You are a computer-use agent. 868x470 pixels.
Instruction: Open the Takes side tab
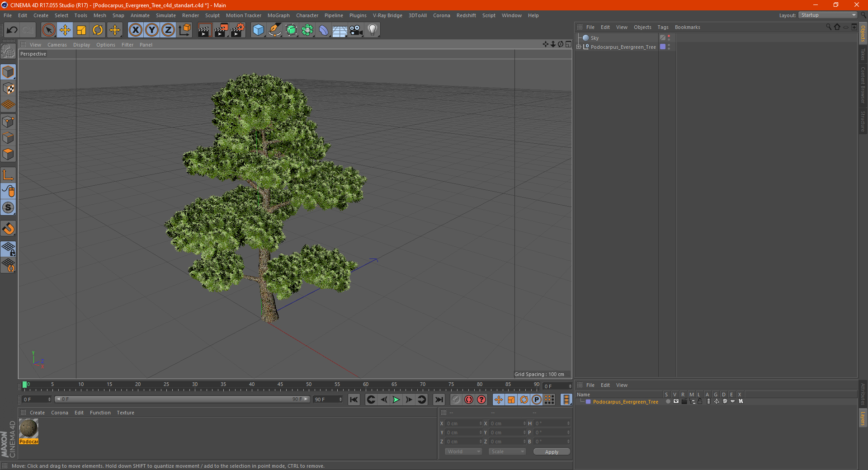coord(863,54)
